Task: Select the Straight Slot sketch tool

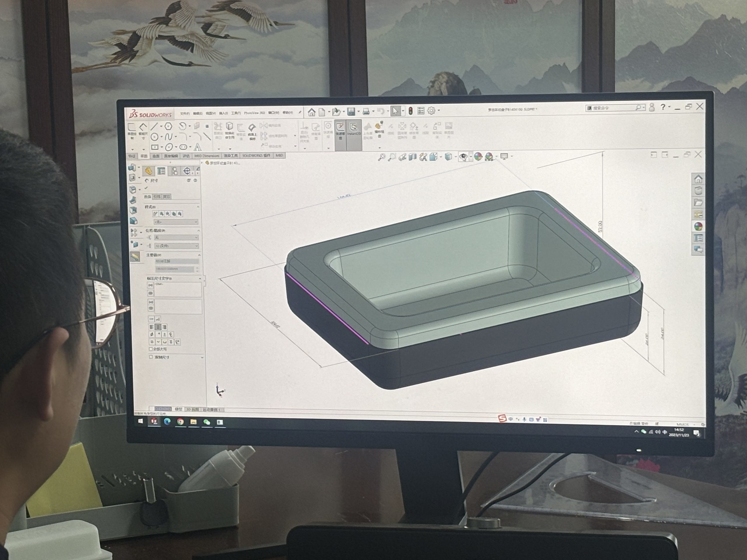Action: click(x=183, y=147)
